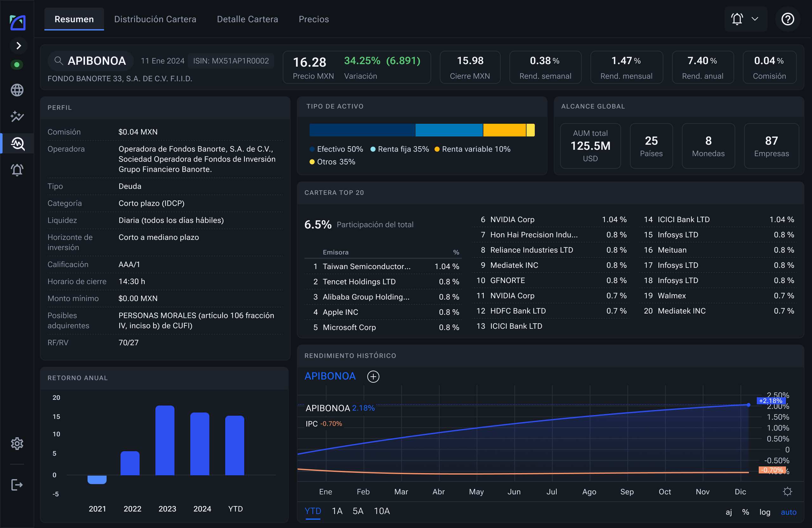812x528 pixels.
Task: Expand the sidebar with the chevron arrow
Action: (19, 46)
